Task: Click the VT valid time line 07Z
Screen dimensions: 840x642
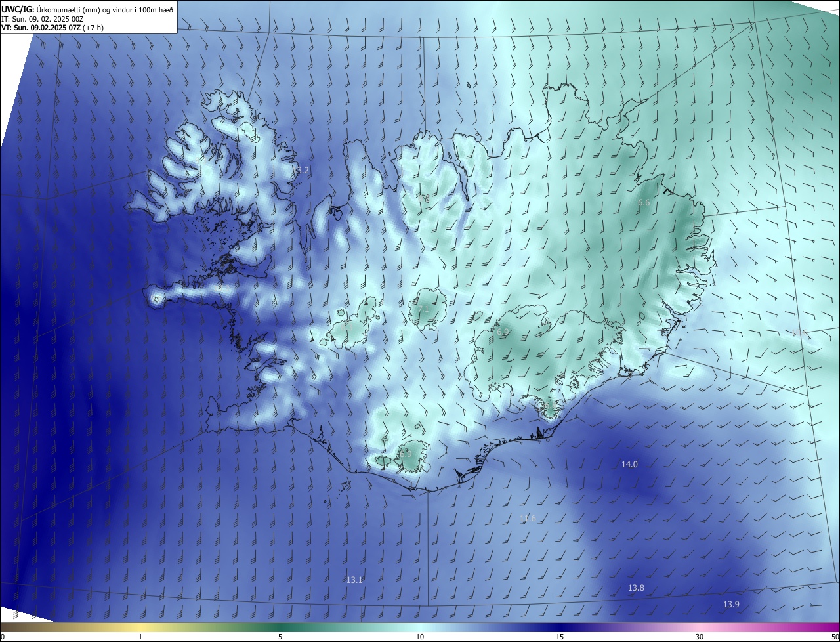Action: pyautogui.click(x=52, y=28)
